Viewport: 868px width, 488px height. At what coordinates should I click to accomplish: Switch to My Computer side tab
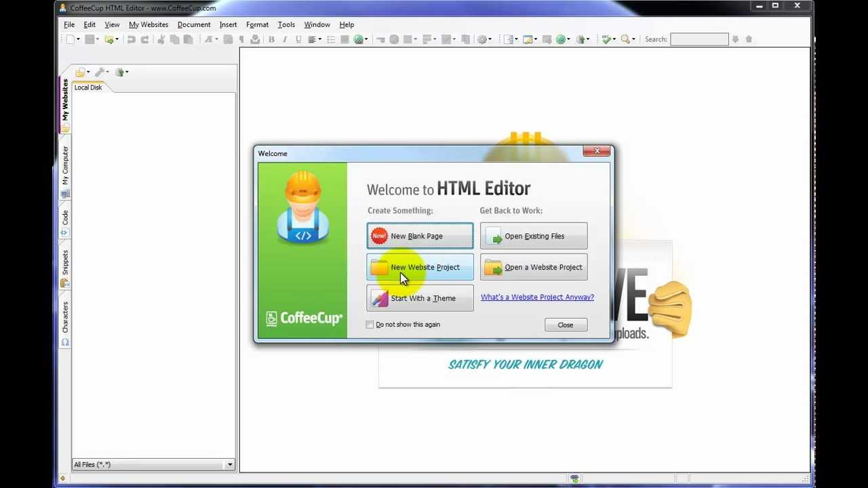pos(65,172)
